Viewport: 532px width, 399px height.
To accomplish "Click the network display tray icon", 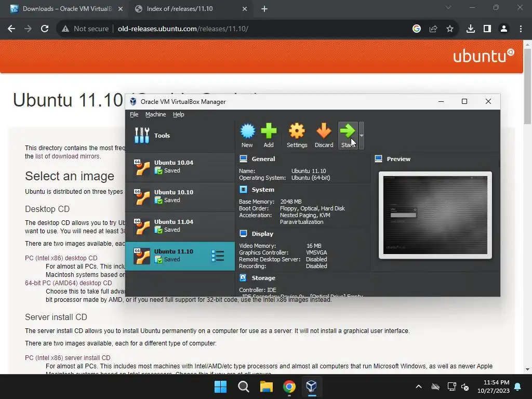I will click(x=451, y=387).
